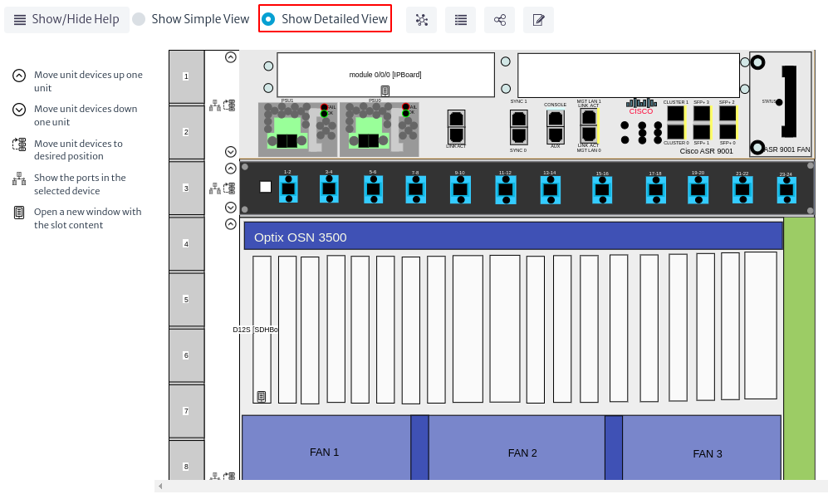The height and width of the screenshot is (504, 828).
Task: Click the CLUSTER 1 port
Action: pyautogui.click(x=676, y=114)
